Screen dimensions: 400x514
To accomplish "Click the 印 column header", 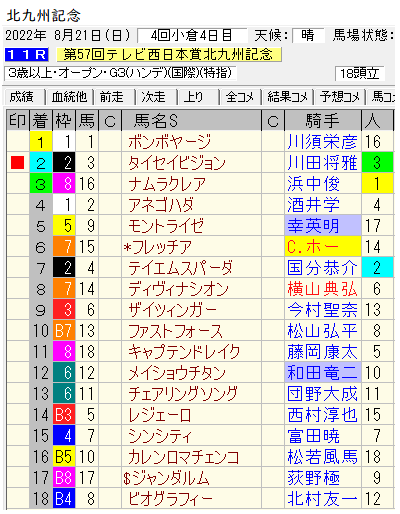I will click(x=17, y=121).
